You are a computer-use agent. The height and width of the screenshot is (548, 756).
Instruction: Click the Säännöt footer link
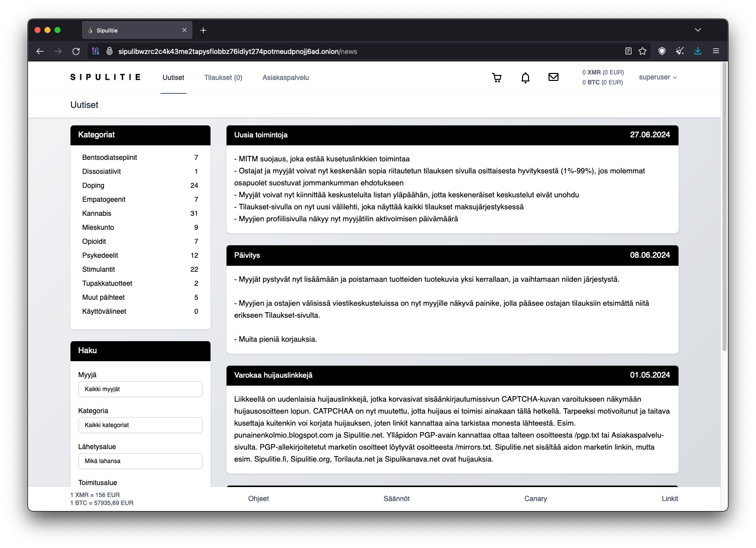click(x=396, y=499)
